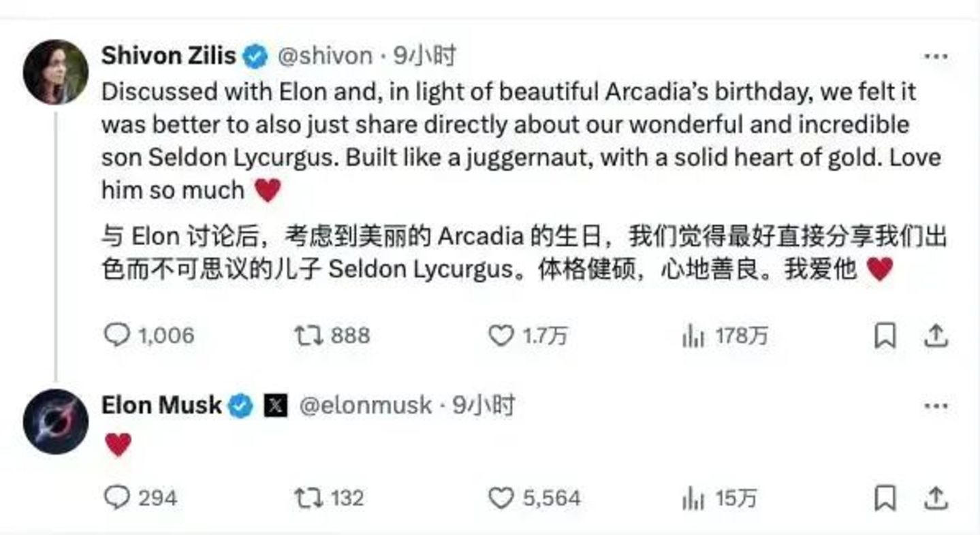This screenshot has width=980, height=535.
Task: Open Elon Musk's profile picture
Action: click(56, 421)
